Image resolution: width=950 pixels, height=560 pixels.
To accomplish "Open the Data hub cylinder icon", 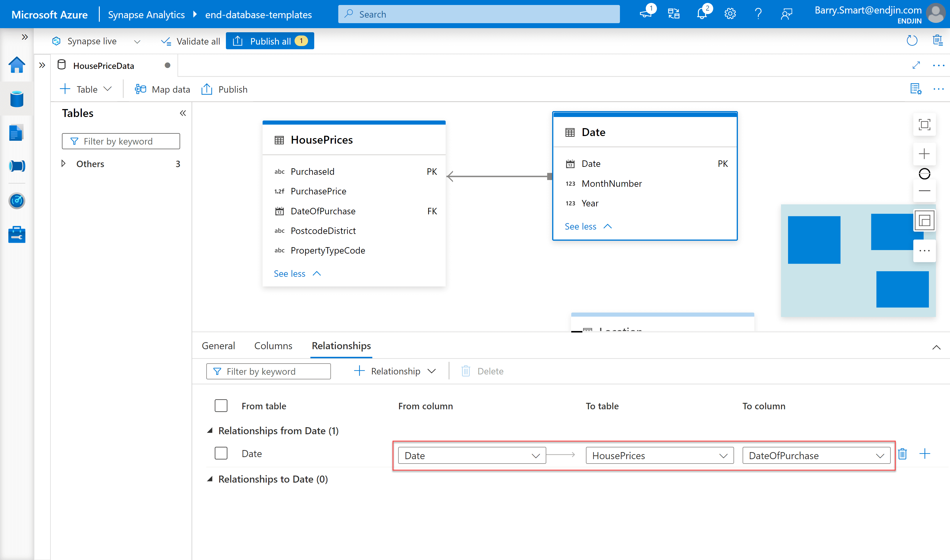I will pyautogui.click(x=17, y=99).
